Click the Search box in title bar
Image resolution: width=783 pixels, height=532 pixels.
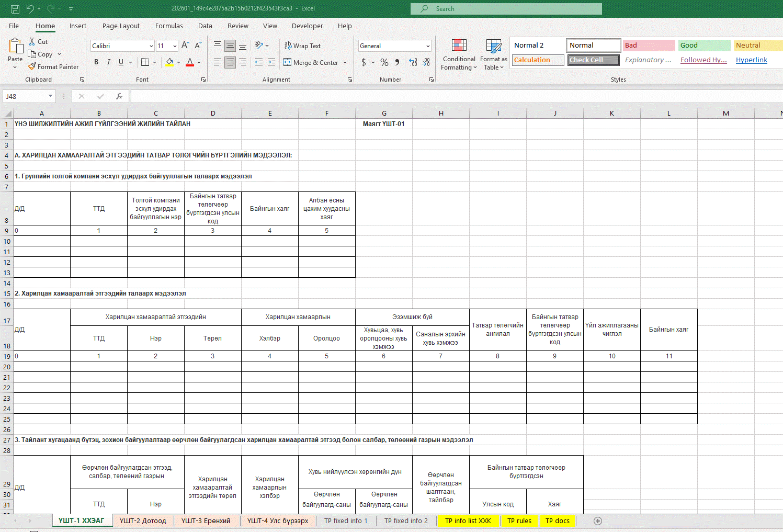506,9
